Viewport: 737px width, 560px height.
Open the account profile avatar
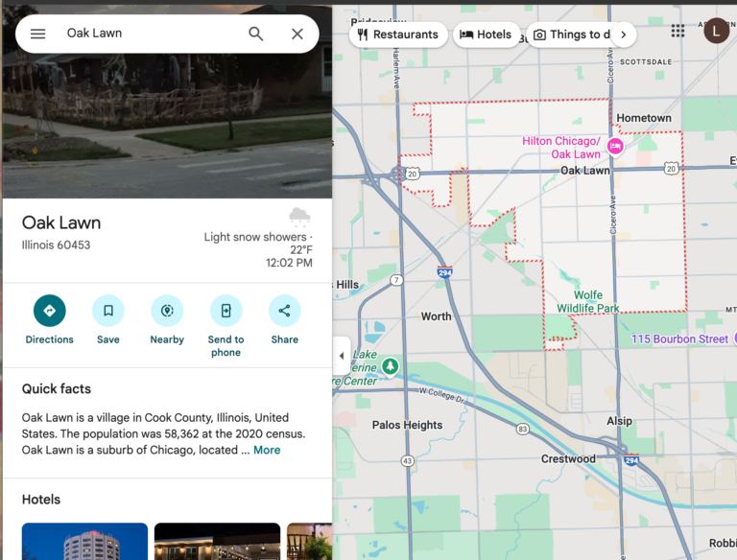[x=716, y=31]
